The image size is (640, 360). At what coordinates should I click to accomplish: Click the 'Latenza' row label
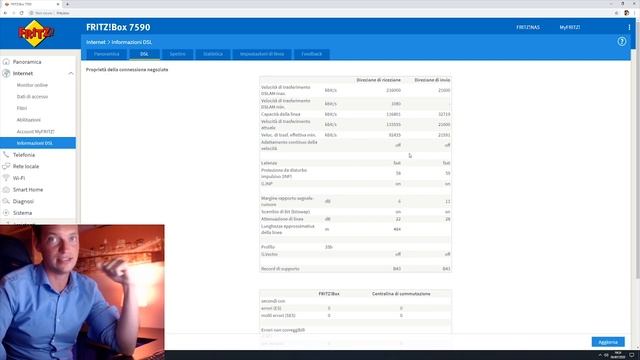269,163
